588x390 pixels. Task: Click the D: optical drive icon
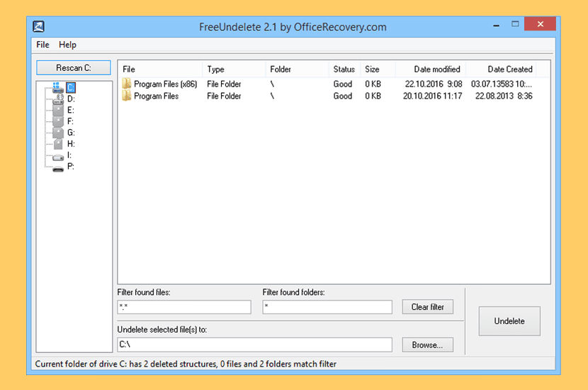[58, 99]
